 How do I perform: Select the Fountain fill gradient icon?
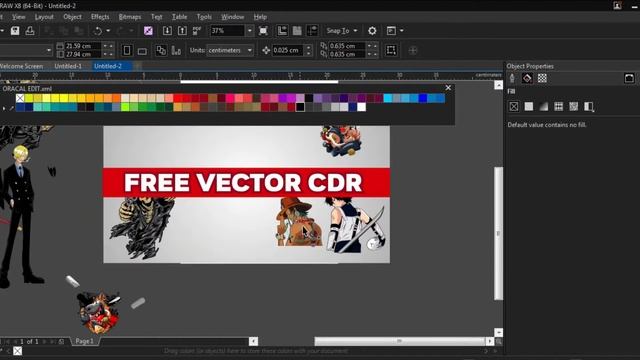(544, 107)
